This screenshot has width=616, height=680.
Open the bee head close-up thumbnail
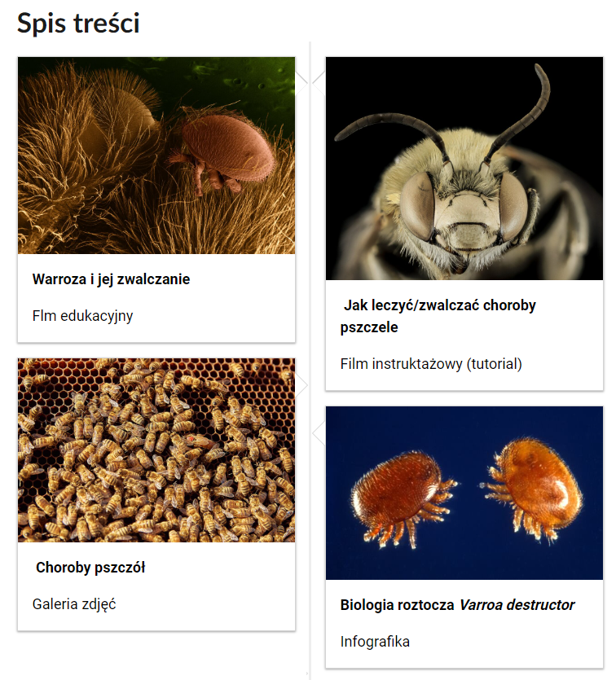point(464,169)
